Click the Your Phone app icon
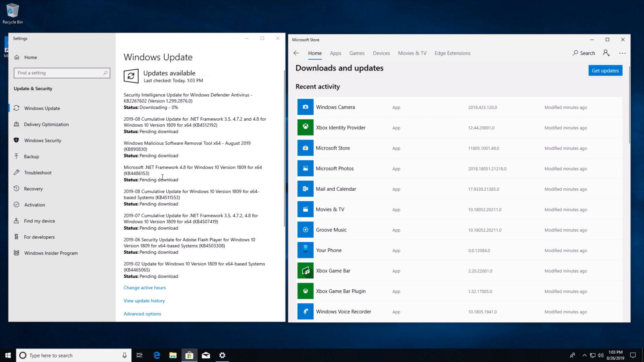The width and height of the screenshot is (644, 362). pyautogui.click(x=305, y=250)
